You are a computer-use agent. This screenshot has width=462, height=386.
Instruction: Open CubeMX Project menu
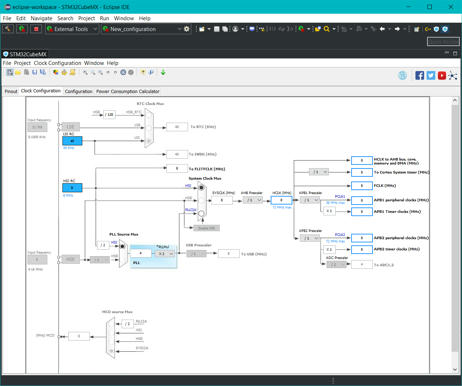[x=22, y=63]
